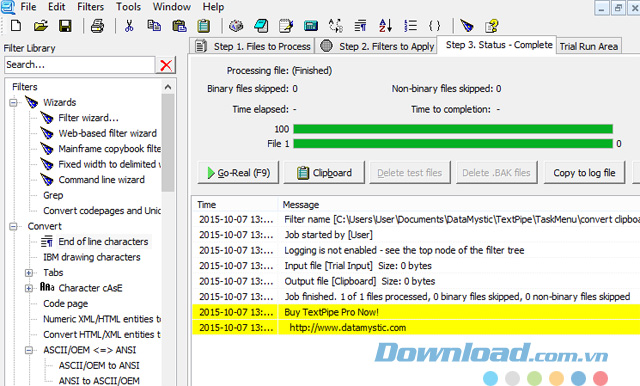The width and height of the screenshot is (640, 386).
Task: Click the Search filter input field
Action: (80, 65)
